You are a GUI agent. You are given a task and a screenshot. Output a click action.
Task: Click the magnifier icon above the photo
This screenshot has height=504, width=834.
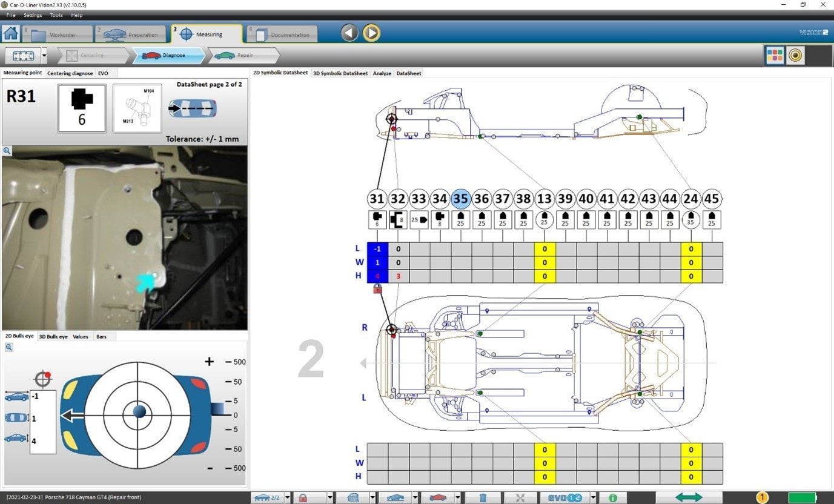coord(6,150)
